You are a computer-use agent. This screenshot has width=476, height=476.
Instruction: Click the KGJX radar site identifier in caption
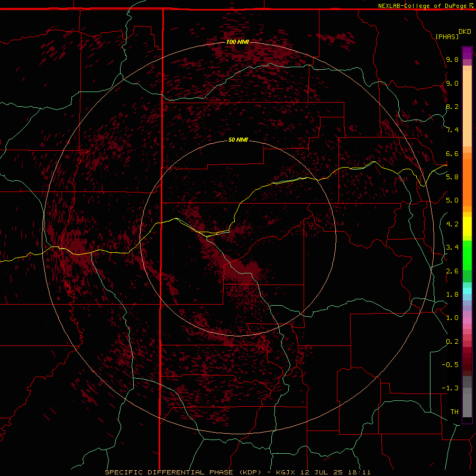pos(286,472)
